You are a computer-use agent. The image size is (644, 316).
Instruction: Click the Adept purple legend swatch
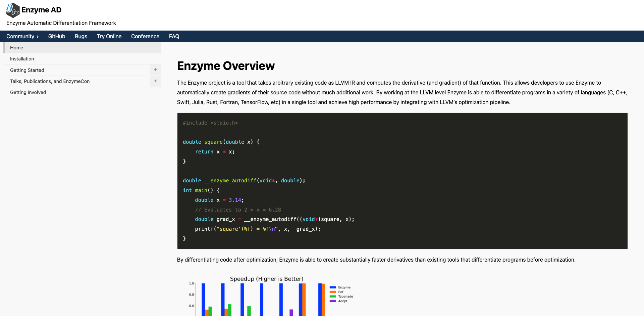[x=333, y=301]
